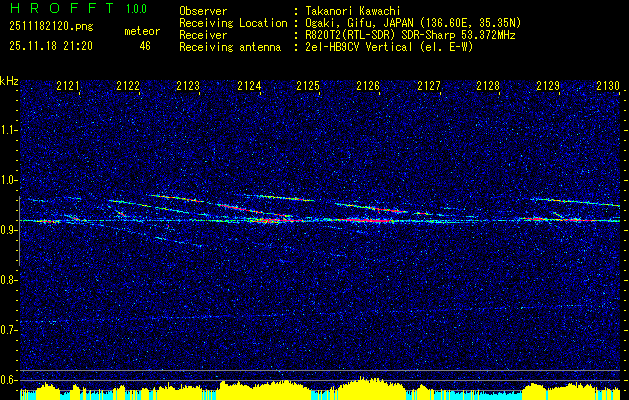Image resolution: width=629 pixels, height=400 pixels.
Task: Click the 2121 time marker
Action: click(68, 86)
